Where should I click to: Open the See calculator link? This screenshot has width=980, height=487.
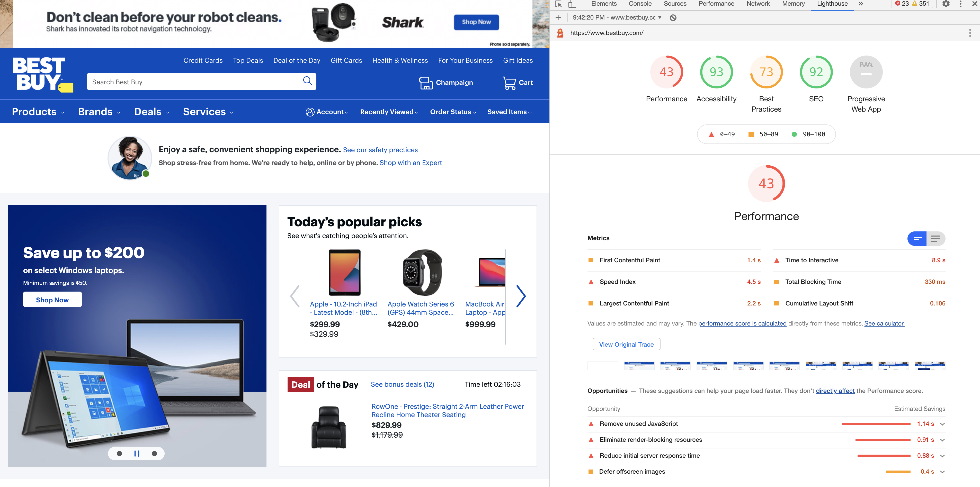click(x=884, y=323)
